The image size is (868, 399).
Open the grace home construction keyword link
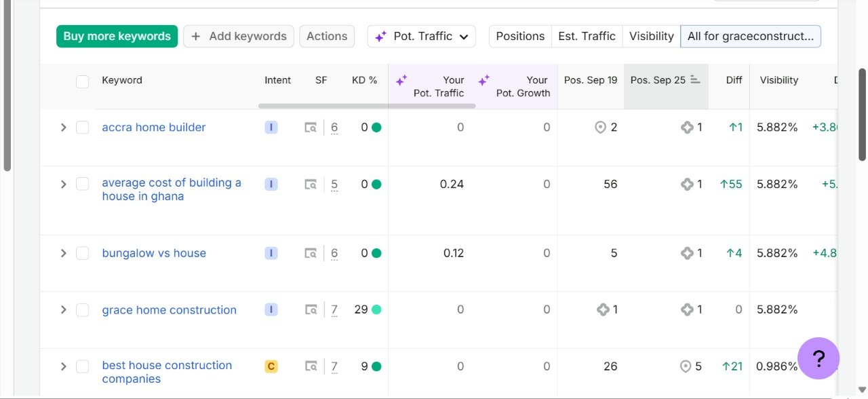(x=170, y=310)
